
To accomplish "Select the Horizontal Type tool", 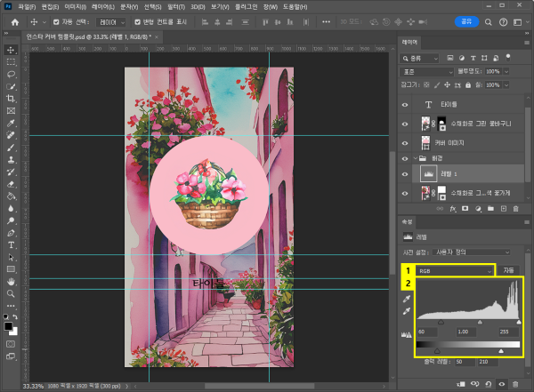I will click(11, 244).
